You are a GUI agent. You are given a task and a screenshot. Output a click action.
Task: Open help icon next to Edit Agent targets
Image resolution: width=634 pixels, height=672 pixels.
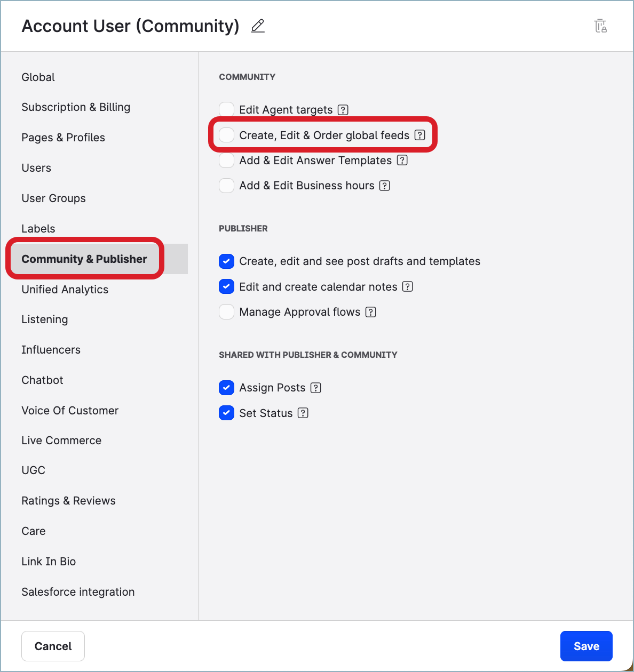tap(343, 110)
